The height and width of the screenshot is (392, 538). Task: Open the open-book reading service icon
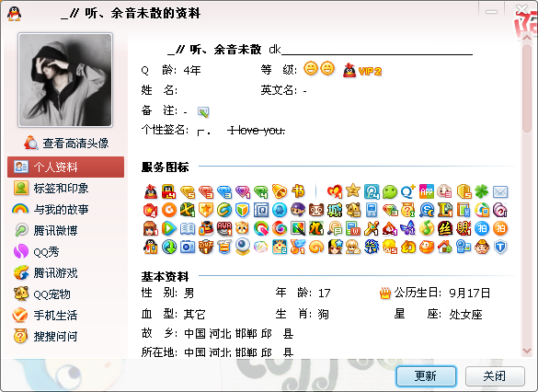pos(188,228)
